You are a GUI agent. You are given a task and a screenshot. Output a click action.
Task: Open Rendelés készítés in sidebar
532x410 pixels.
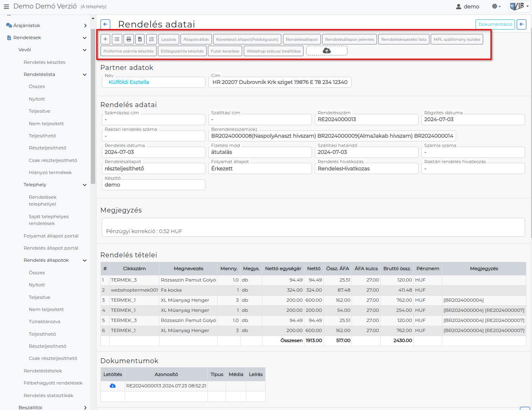[44, 62]
